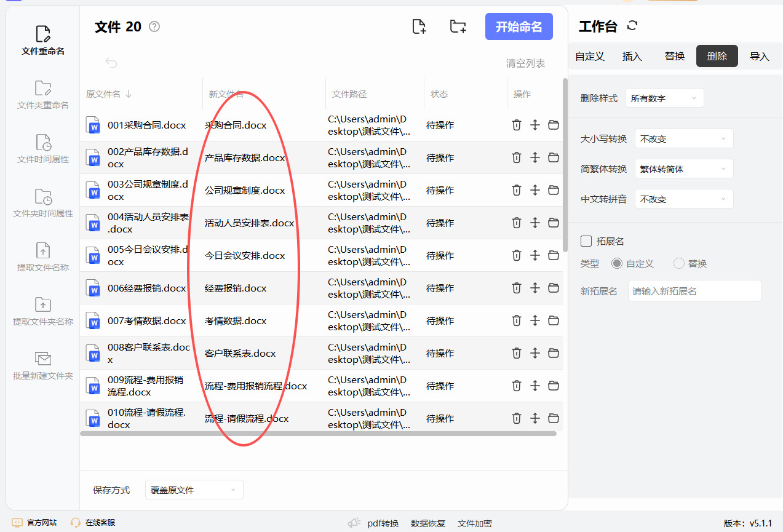The width and height of the screenshot is (783, 532).
Task: Open the 批量新建文件夹 sidebar section
Action: tap(43, 365)
